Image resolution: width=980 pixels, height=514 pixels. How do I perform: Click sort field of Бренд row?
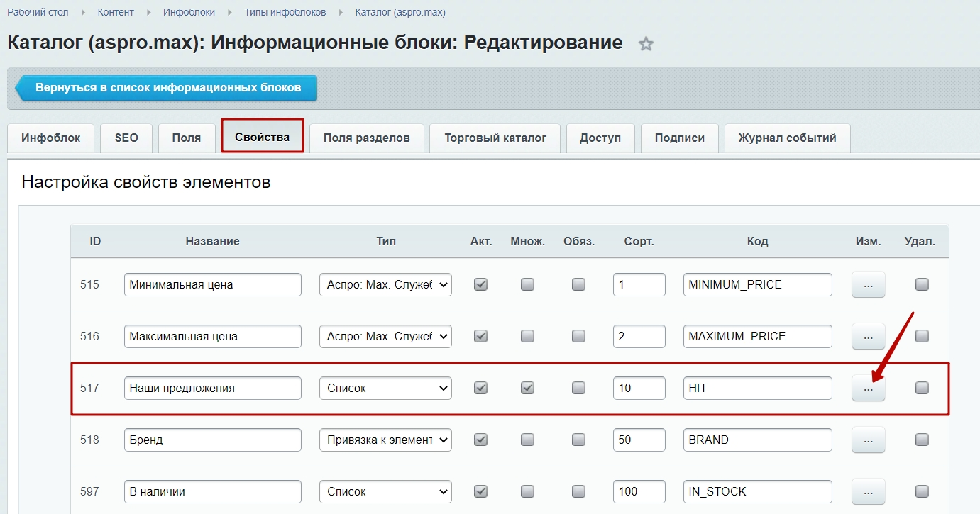click(x=639, y=440)
